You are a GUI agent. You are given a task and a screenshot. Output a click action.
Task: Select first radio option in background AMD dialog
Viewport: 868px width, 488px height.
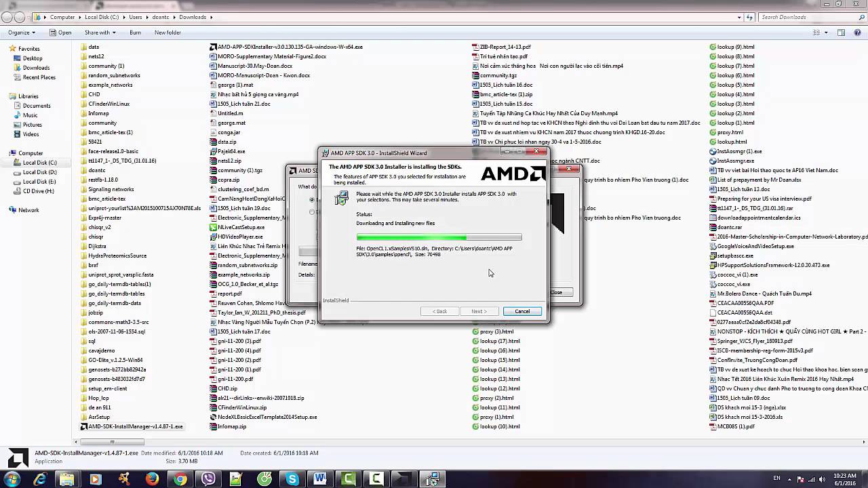click(312, 199)
